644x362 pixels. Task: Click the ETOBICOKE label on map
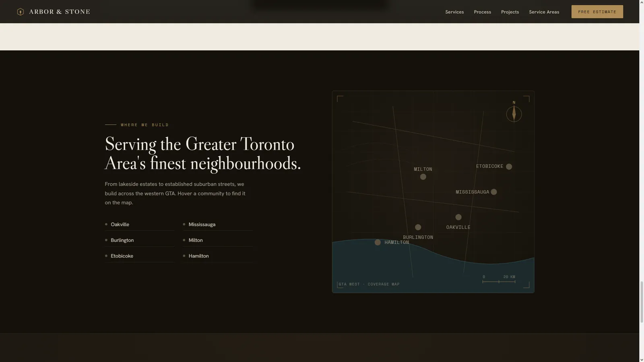(x=489, y=166)
